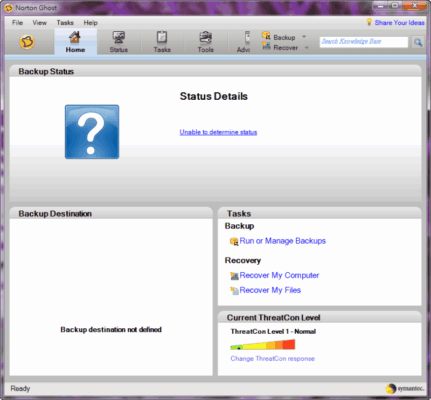Close the Norton Ghost window

pyautogui.click(x=414, y=6)
